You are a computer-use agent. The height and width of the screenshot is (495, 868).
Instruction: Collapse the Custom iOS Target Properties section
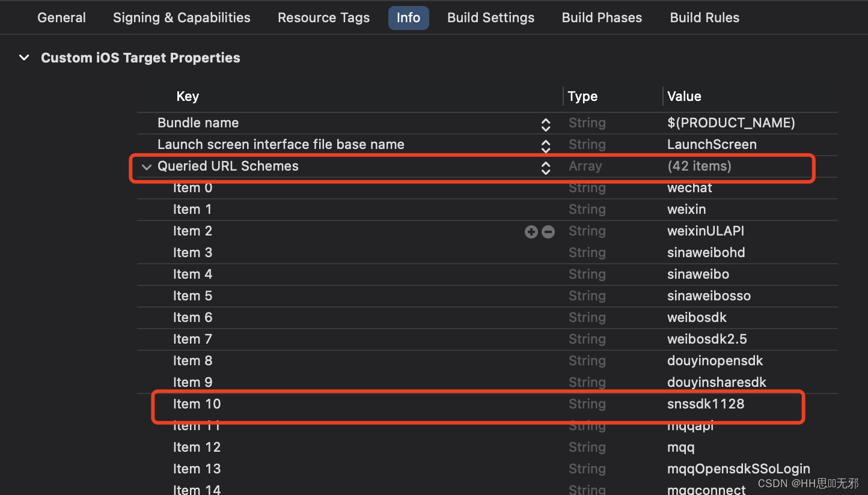point(24,58)
